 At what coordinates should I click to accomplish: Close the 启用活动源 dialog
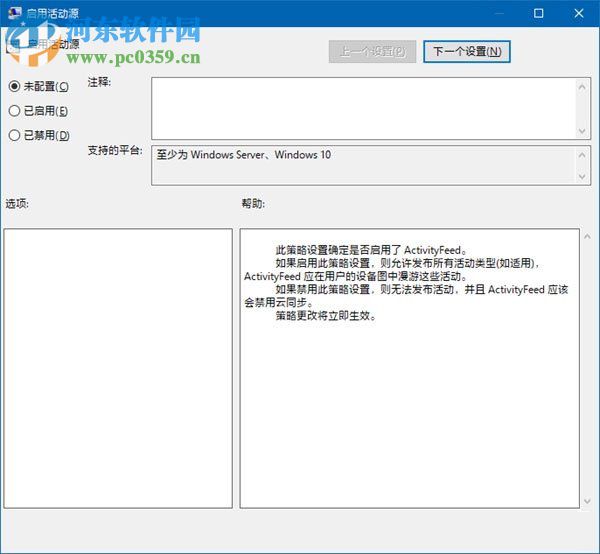click(x=579, y=13)
